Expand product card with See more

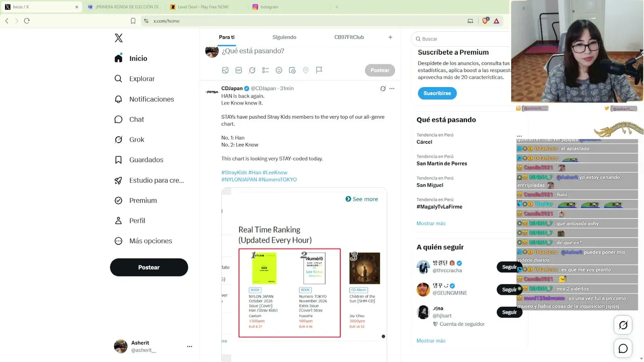(362, 199)
